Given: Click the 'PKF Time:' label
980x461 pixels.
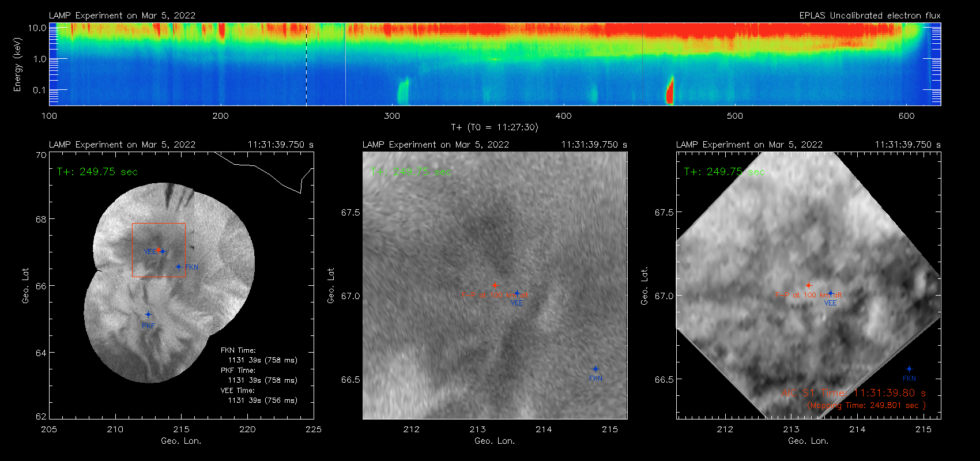Looking at the screenshot, I should click(238, 371).
